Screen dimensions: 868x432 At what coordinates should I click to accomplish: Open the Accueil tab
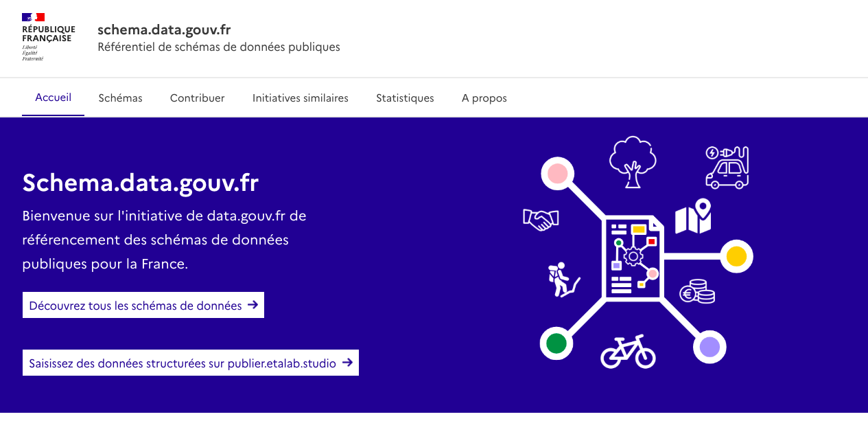point(54,98)
